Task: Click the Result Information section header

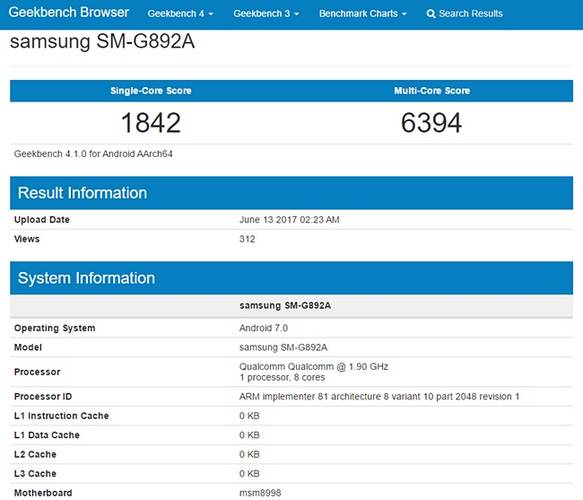Action: pos(292,193)
